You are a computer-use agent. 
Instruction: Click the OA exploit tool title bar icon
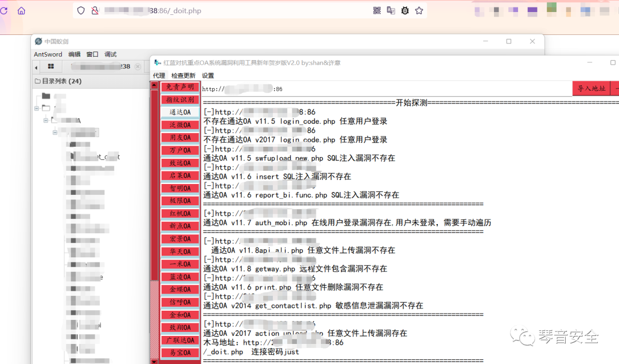pyautogui.click(x=158, y=62)
